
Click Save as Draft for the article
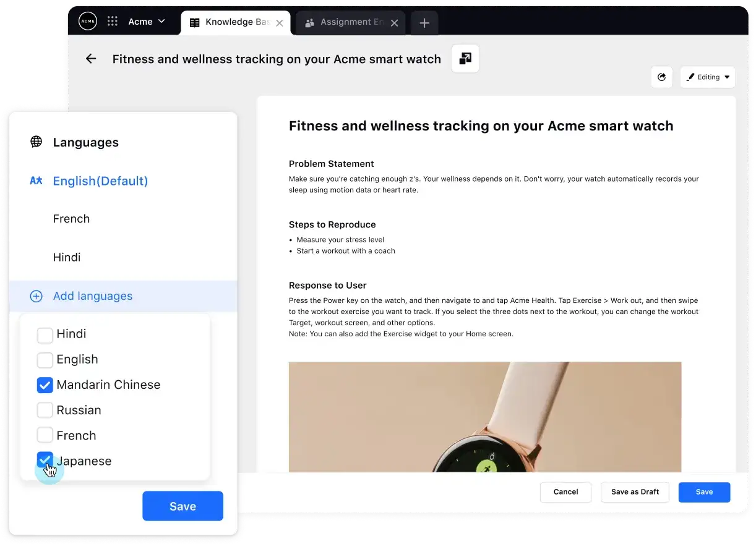[x=635, y=492]
